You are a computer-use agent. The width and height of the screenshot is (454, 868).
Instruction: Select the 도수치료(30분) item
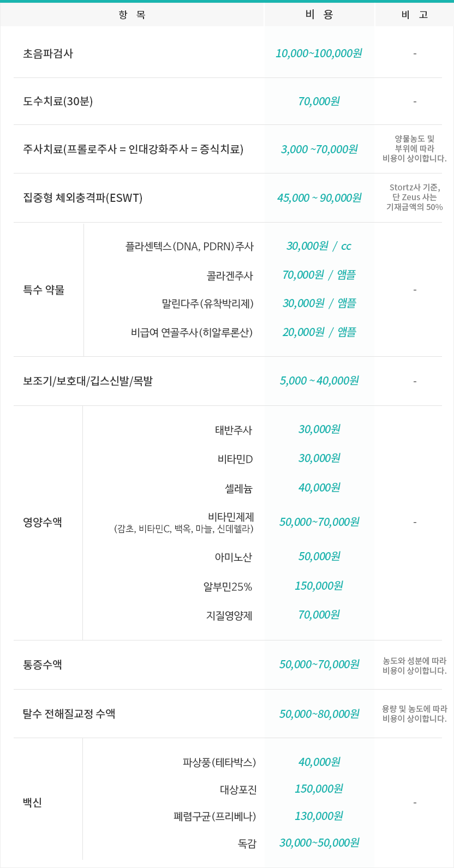[x=58, y=101]
